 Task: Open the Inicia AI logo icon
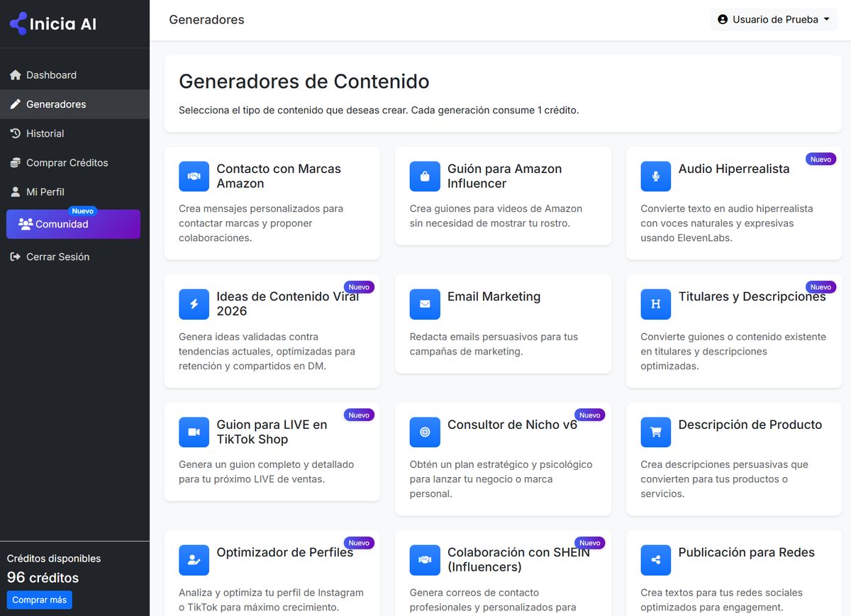pyautogui.click(x=16, y=23)
